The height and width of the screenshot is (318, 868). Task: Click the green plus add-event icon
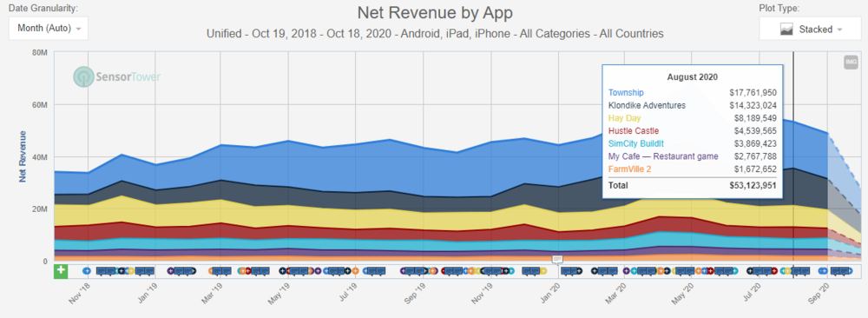(x=61, y=271)
